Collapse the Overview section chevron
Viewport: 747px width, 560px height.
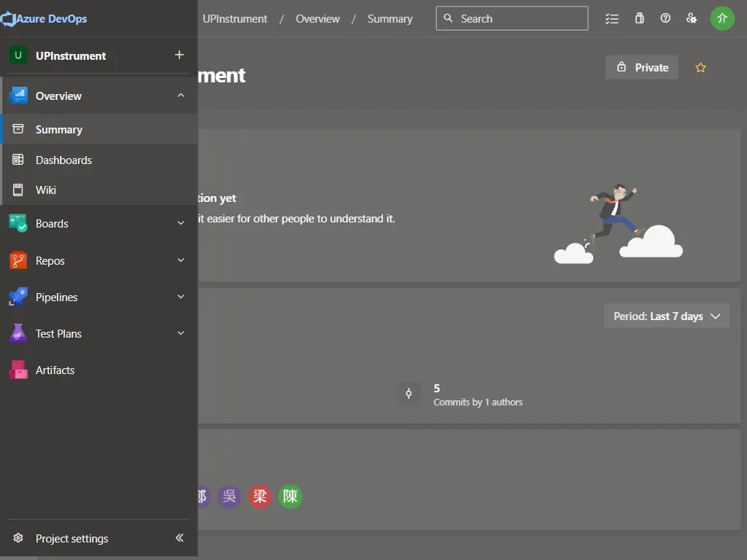(x=181, y=96)
